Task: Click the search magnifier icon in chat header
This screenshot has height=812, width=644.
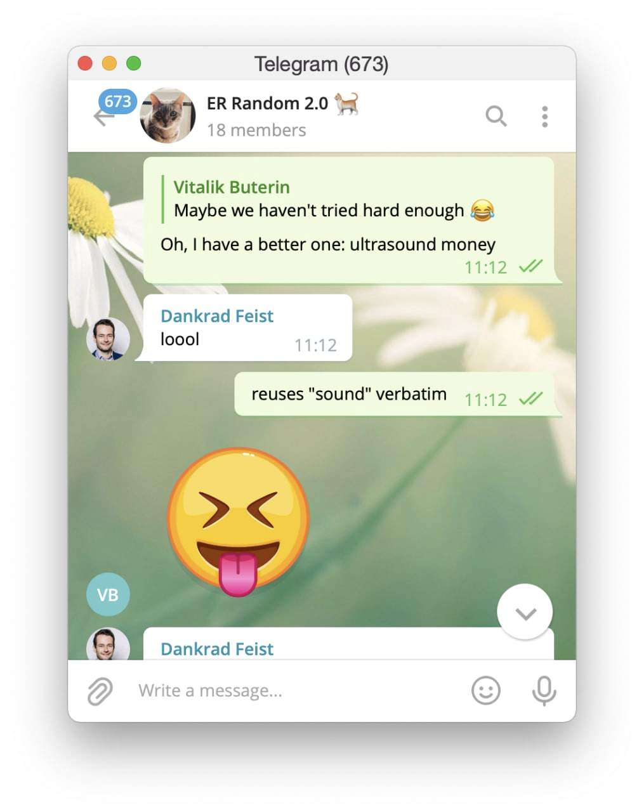Action: pos(496,116)
